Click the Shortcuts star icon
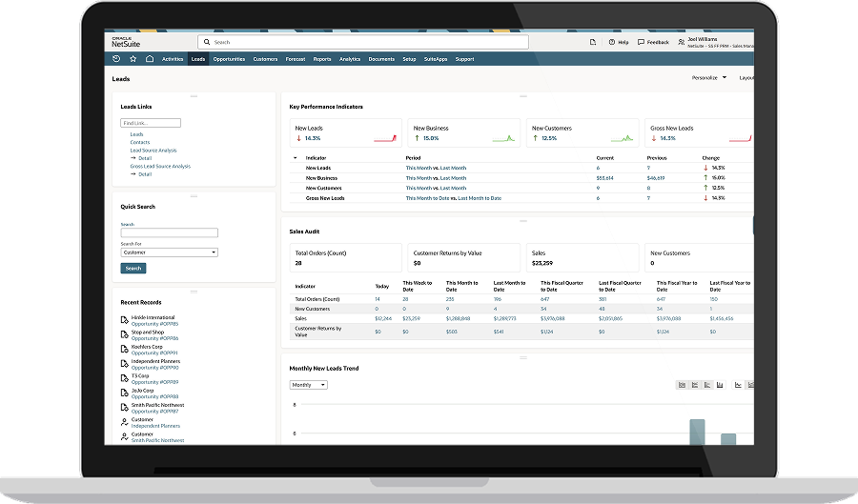The height and width of the screenshot is (504, 858). [133, 59]
